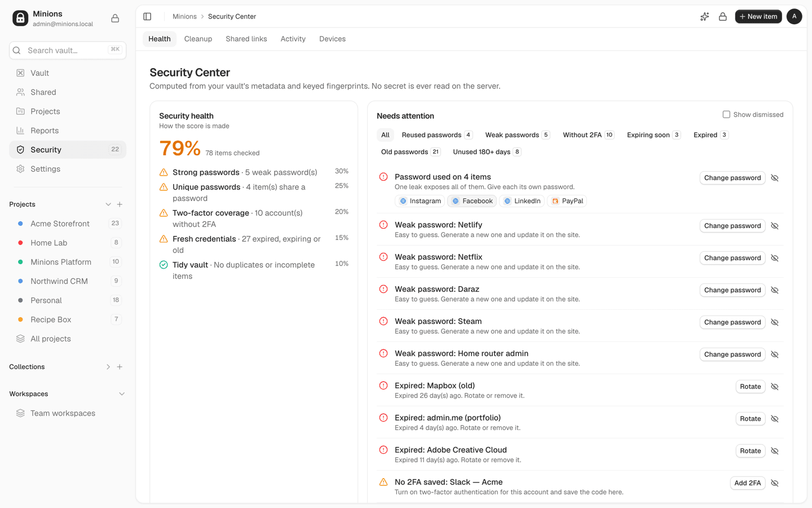Click the Vault sidebar icon

[x=20, y=73]
